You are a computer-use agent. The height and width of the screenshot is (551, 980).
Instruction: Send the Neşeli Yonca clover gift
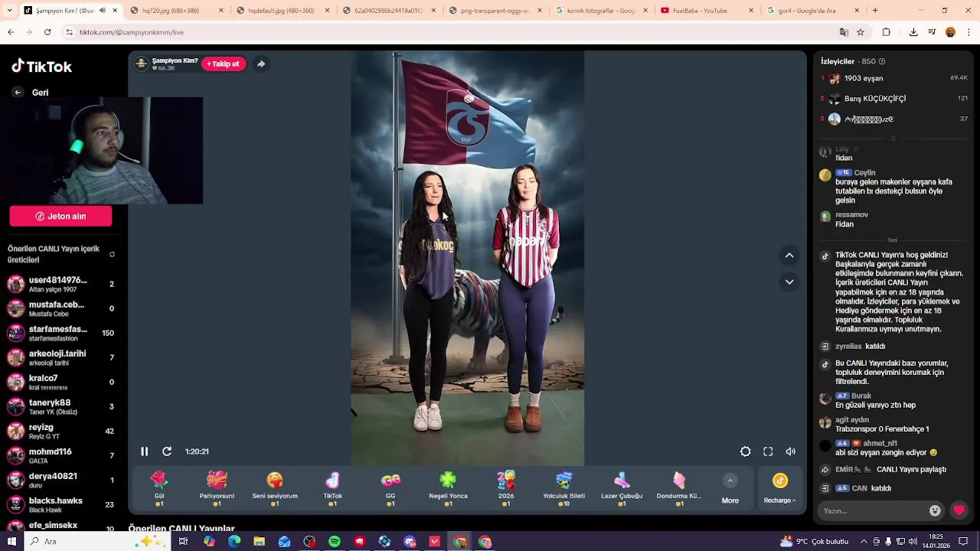[x=448, y=487]
